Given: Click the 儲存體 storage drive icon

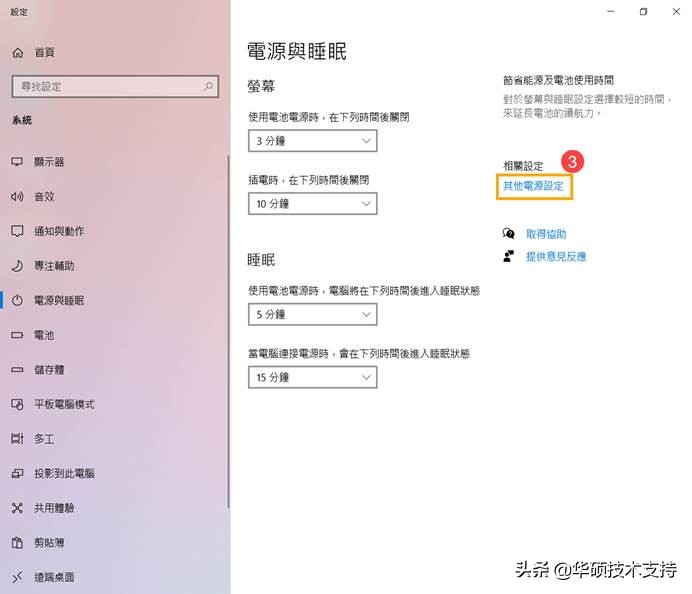Looking at the screenshot, I should [x=17, y=369].
